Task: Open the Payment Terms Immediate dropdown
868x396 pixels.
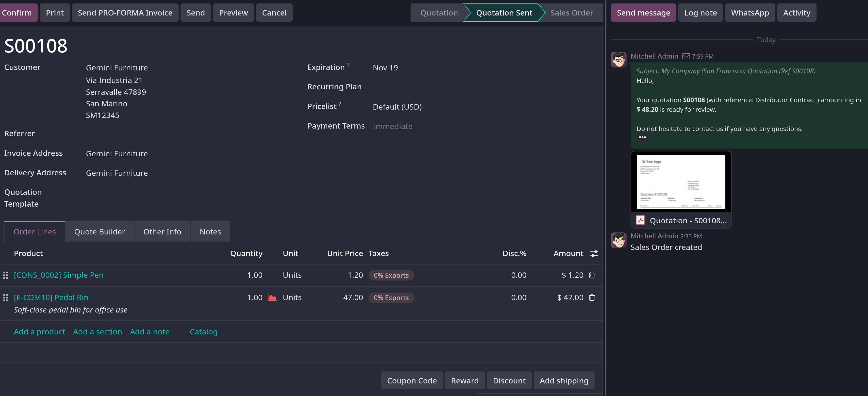Action: coord(392,126)
